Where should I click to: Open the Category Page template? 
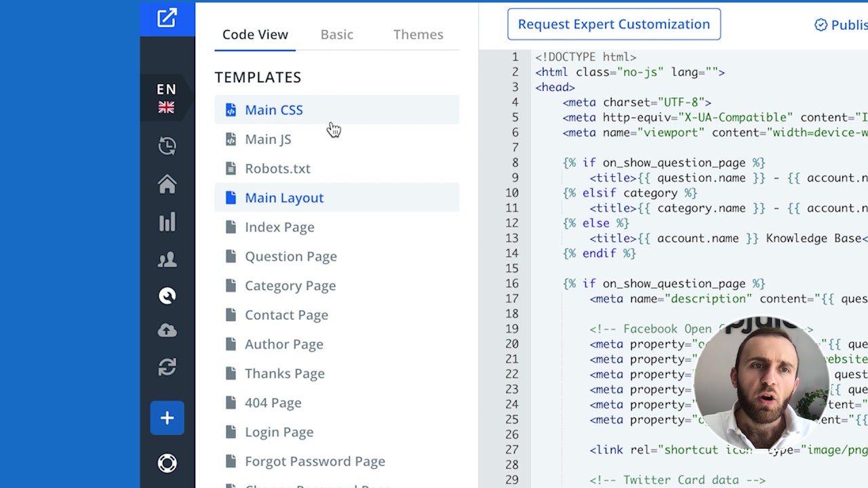[337, 285]
